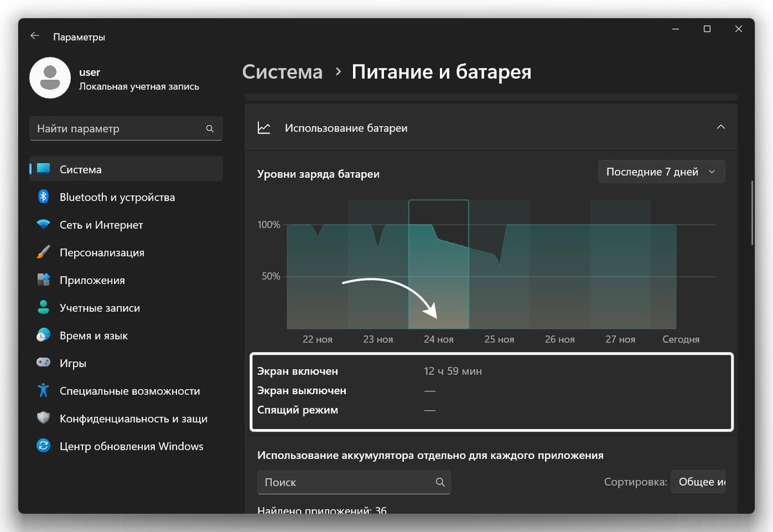This screenshot has width=773, height=532.
Task: Open the Приложения section
Action: coord(103,280)
